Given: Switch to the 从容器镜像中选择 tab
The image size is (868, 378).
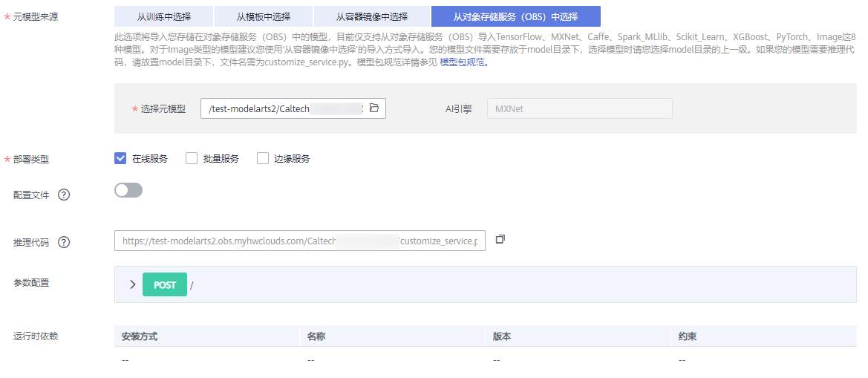Looking at the screenshot, I should point(371,16).
